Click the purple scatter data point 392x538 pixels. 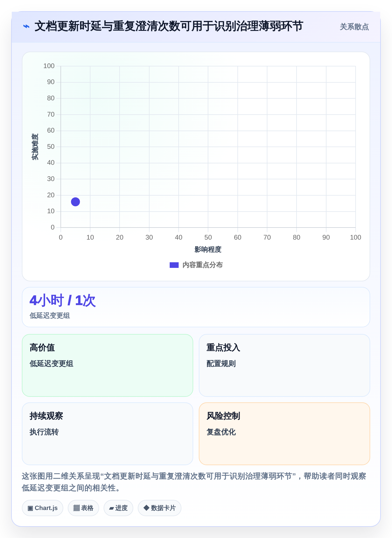pos(75,202)
